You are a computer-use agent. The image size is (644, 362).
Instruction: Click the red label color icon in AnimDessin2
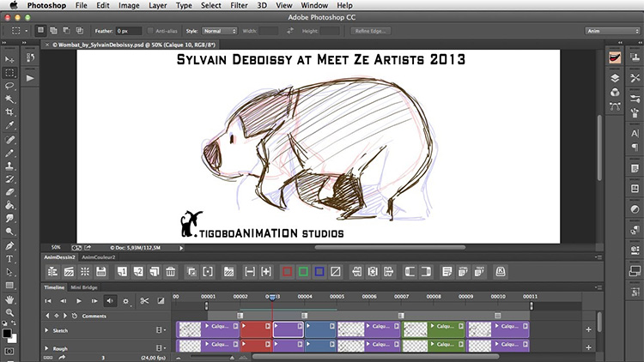click(287, 272)
